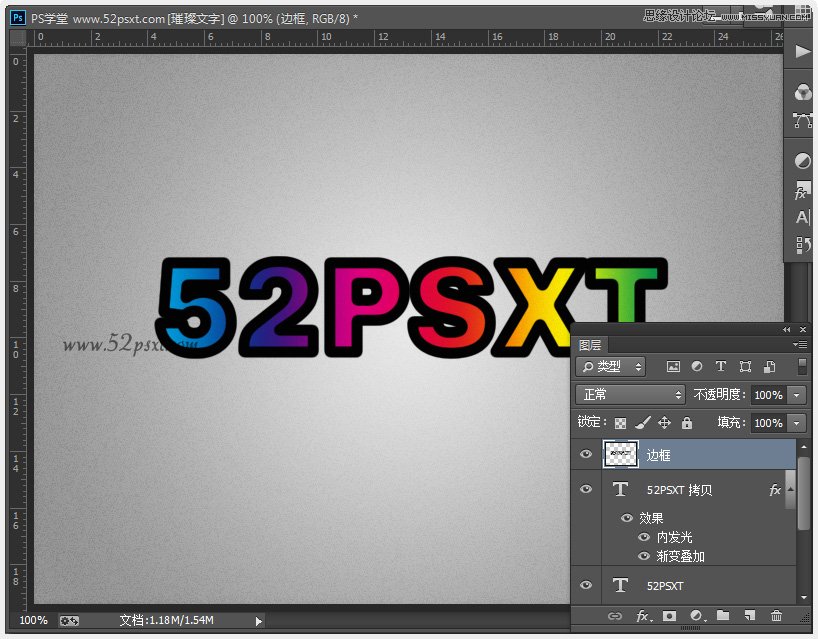This screenshot has width=818, height=639.
Task: Lock all padlock icon
Action: pyautogui.click(x=687, y=423)
